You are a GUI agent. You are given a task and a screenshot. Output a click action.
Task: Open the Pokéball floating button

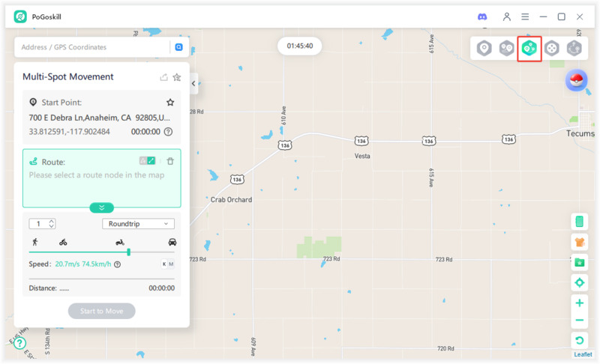pos(577,81)
